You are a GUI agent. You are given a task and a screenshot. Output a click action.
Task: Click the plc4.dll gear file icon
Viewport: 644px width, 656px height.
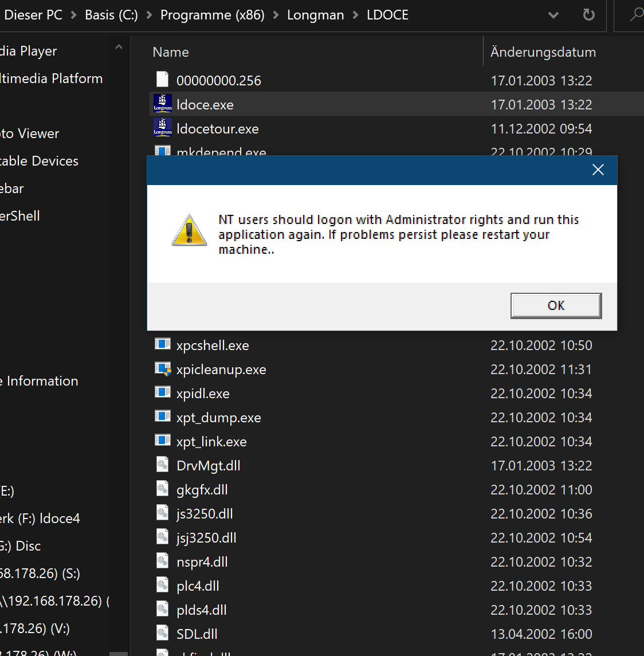point(162,585)
